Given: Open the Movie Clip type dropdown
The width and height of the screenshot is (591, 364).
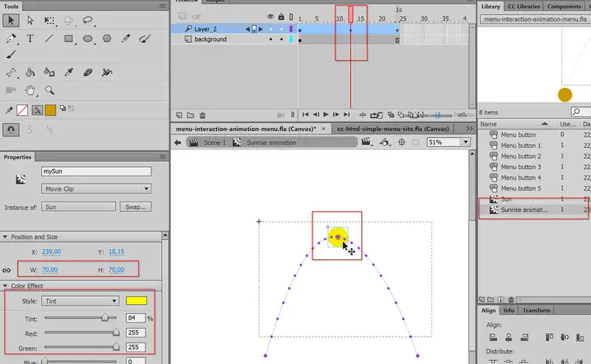Looking at the screenshot, I should (96, 189).
